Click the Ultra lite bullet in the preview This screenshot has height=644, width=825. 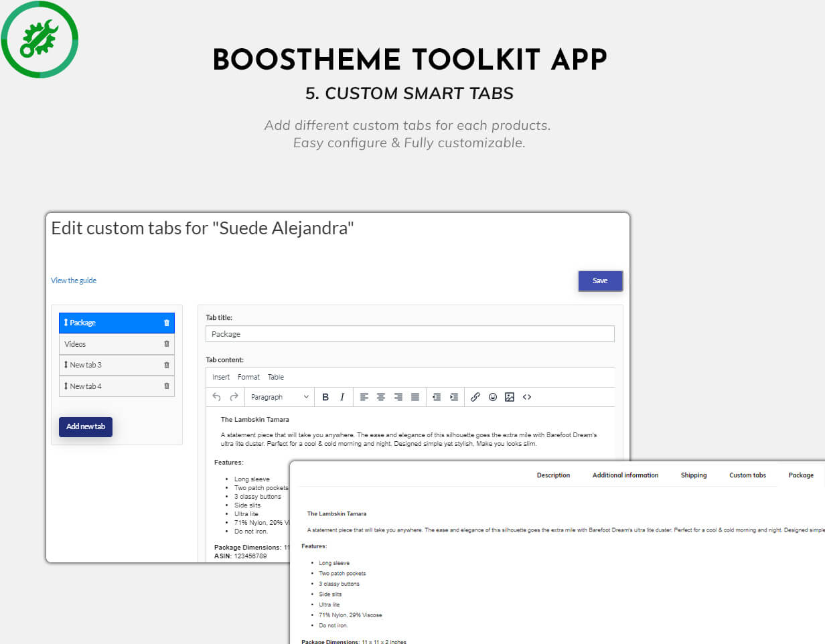coord(329,605)
